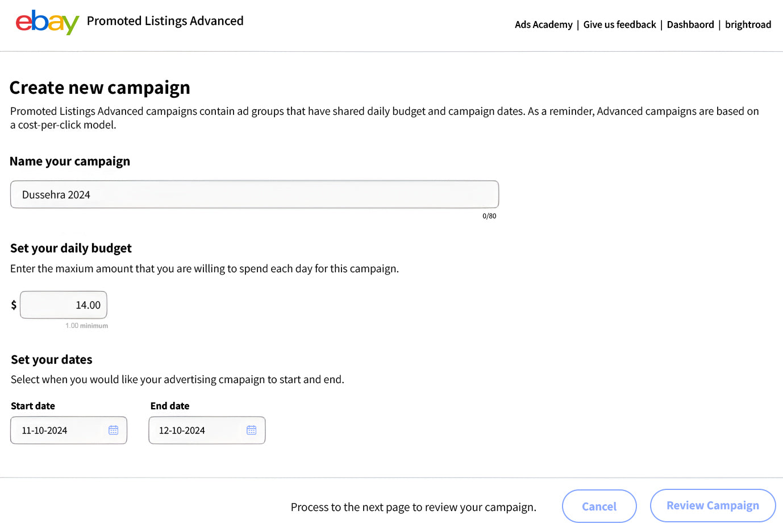Click the eBay logo
The height and width of the screenshot is (532, 783).
click(x=47, y=22)
